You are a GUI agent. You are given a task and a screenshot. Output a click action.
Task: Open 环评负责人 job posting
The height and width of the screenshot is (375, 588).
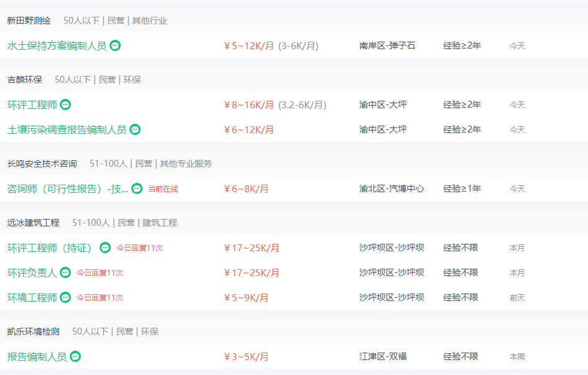[x=32, y=272]
